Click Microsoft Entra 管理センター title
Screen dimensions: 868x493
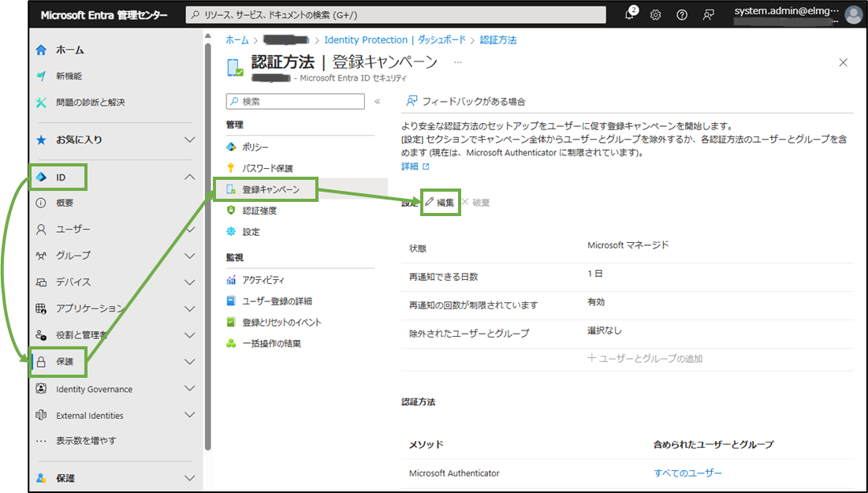(104, 15)
